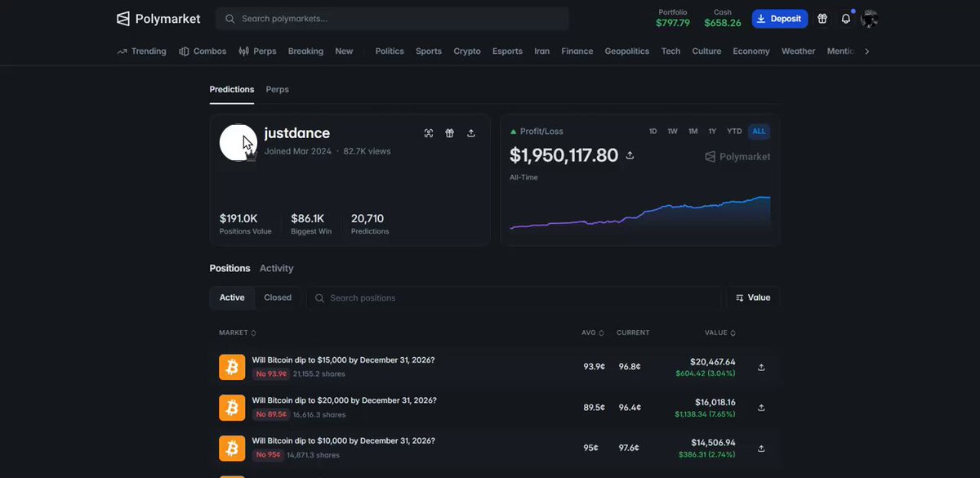Open the Economy category

[x=751, y=51]
